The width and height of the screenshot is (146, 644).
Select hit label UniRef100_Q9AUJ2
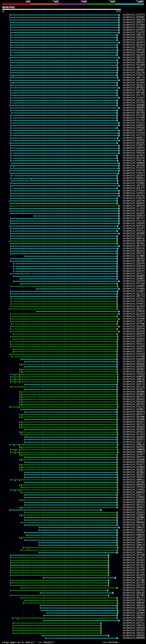[134, 552]
